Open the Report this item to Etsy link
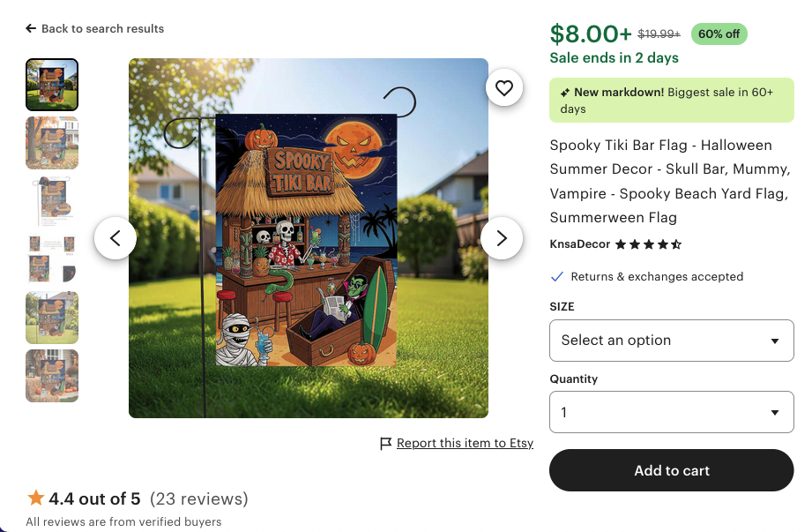Viewport: 812px width, 532px height. [465, 443]
